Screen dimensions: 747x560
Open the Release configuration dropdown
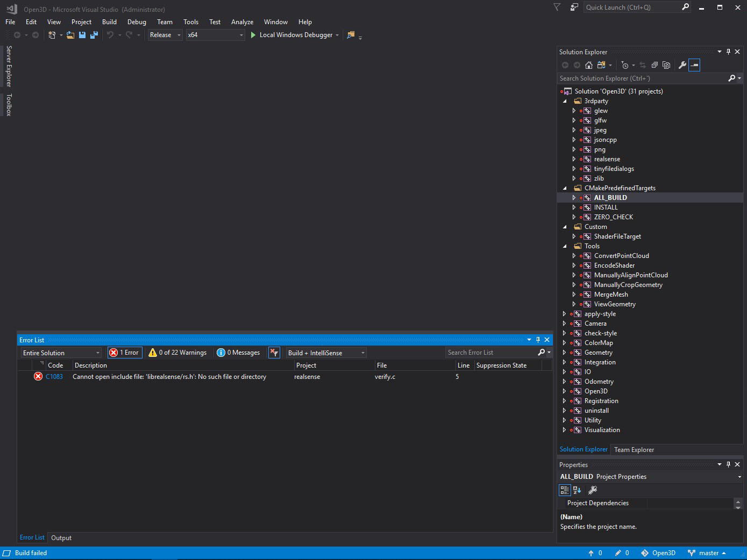(x=166, y=35)
